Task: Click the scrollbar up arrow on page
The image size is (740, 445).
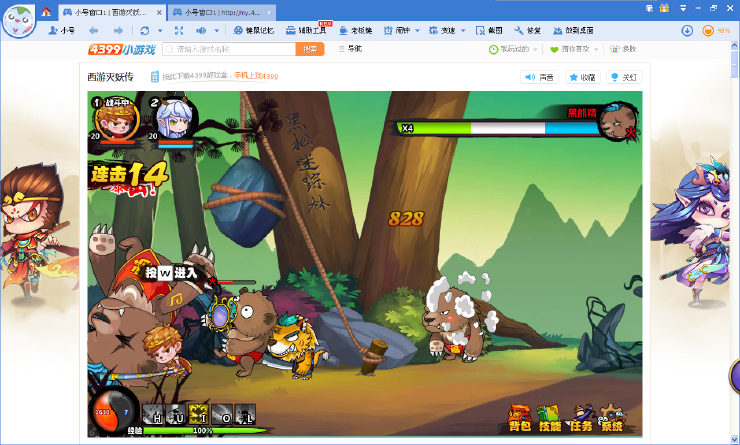Action: coord(734,46)
